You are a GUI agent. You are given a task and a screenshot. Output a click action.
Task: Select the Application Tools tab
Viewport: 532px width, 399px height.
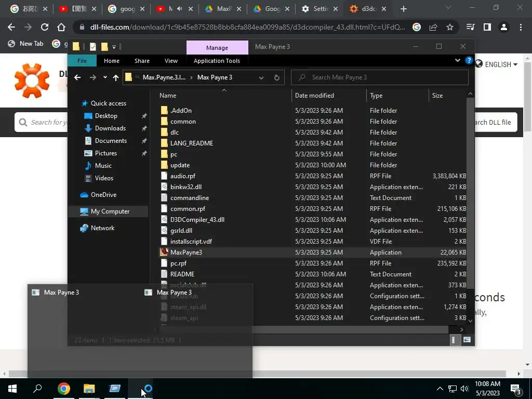(217, 61)
